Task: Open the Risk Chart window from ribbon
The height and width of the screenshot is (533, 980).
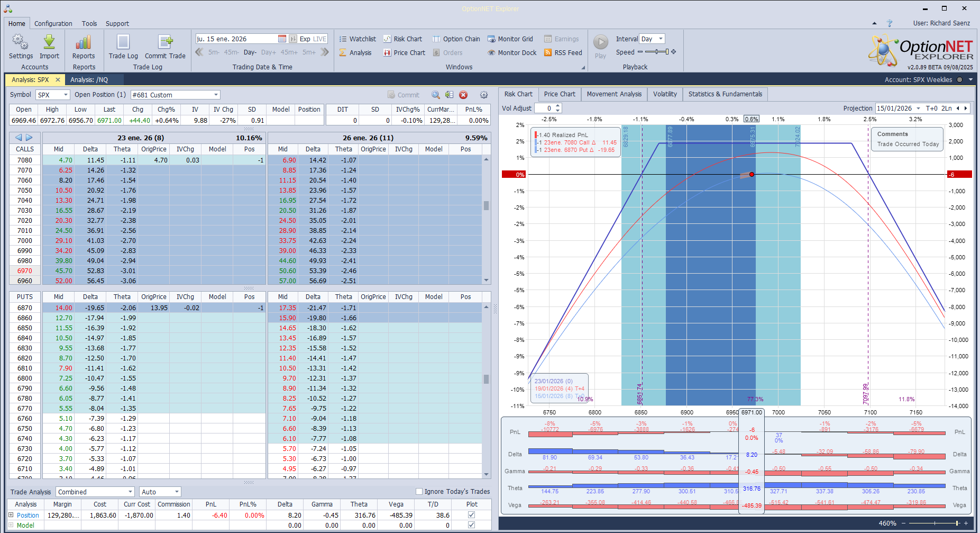Action: tap(402, 39)
